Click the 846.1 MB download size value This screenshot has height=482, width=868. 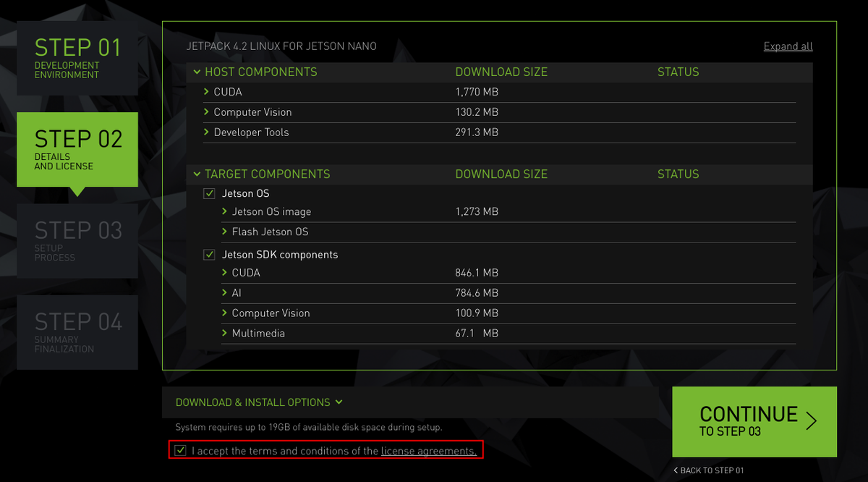tap(477, 273)
